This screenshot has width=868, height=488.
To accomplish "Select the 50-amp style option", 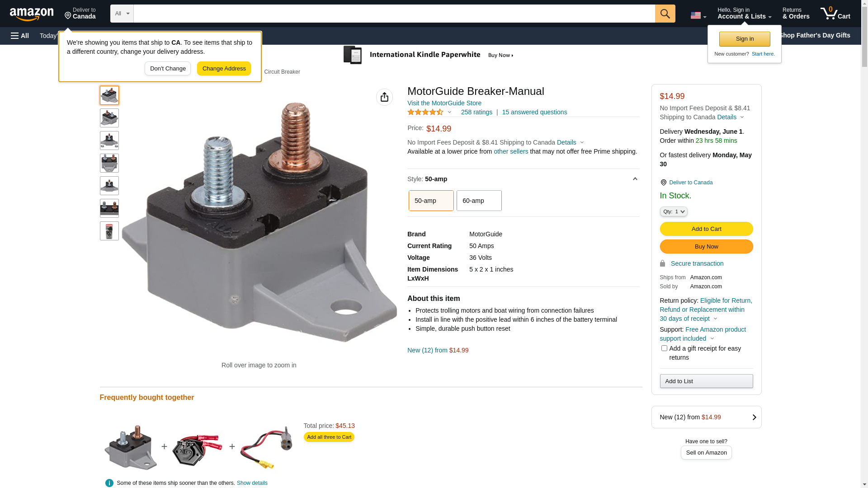I will point(431,201).
